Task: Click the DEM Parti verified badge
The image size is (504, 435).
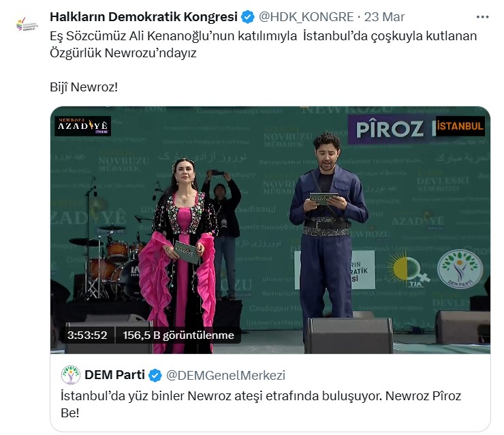Action: coord(155,375)
